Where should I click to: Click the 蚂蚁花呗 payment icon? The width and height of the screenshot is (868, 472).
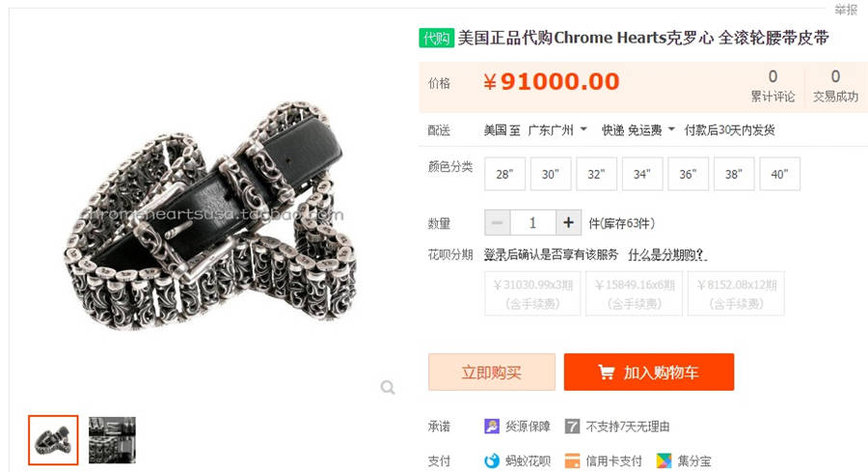tap(492, 460)
